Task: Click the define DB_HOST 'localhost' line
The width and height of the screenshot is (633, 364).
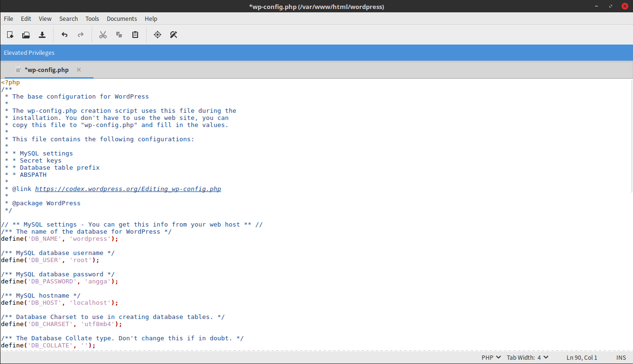Action: coord(59,303)
